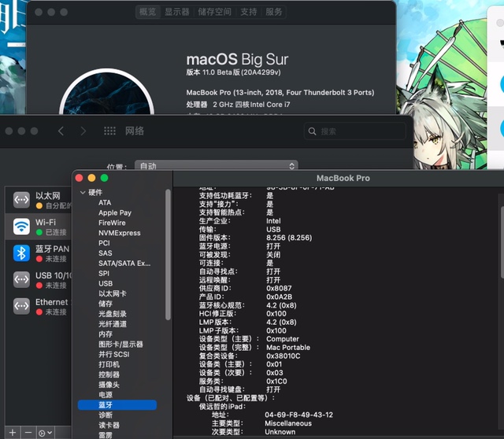Image resolution: width=504 pixels, height=439 pixels.
Task: Select the highlighted 蓝牙 item
Action: point(117,405)
